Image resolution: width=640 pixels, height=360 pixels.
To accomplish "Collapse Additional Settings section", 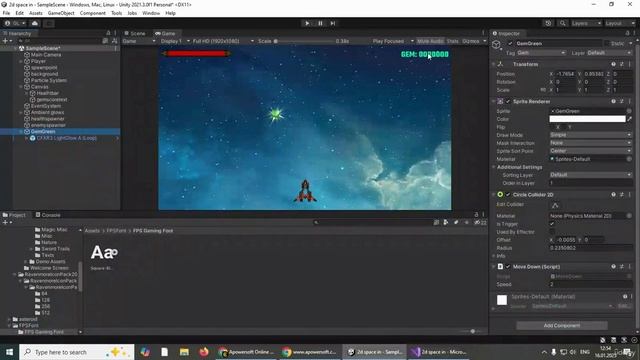I will (494, 167).
